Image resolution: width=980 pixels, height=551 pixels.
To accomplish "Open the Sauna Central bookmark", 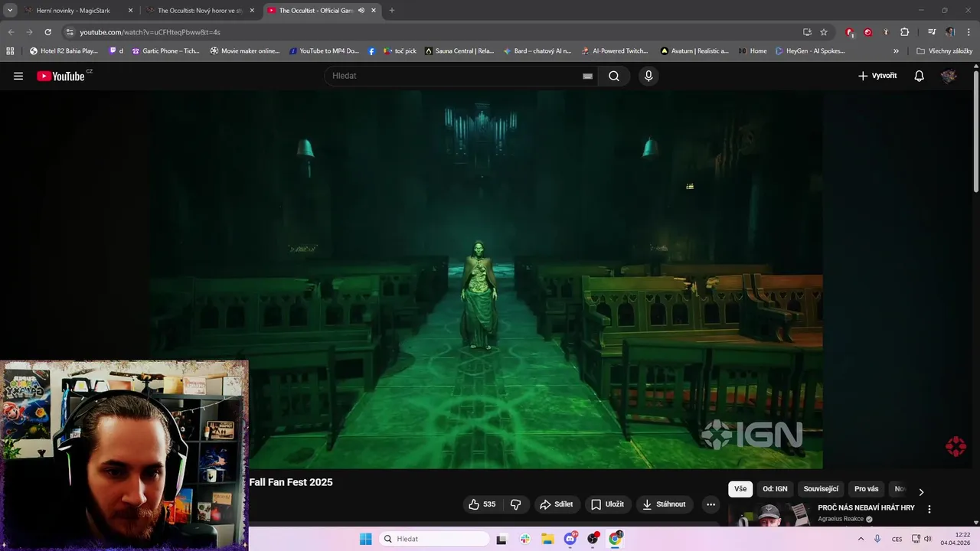I will coord(459,51).
